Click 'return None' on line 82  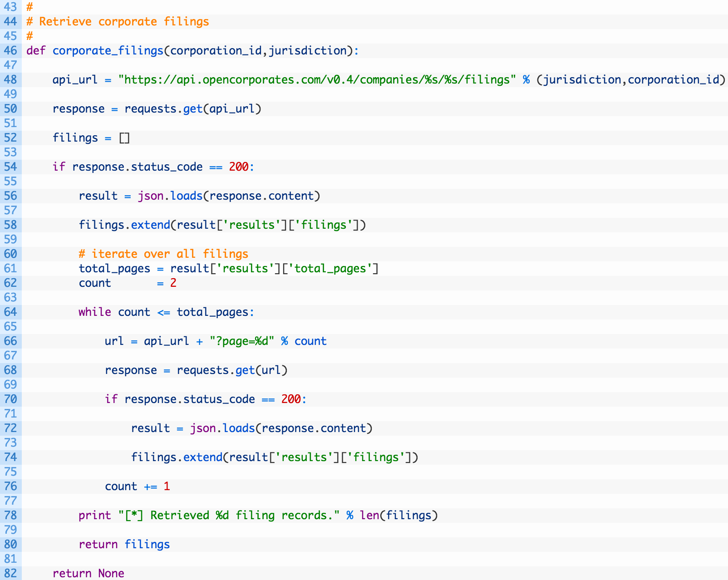pyautogui.click(x=89, y=573)
